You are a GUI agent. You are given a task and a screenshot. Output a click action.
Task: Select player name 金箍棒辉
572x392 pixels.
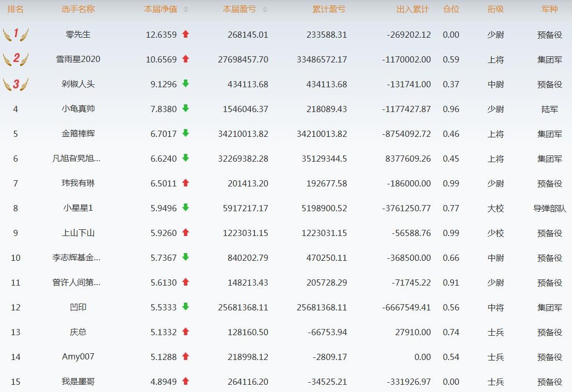click(78, 134)
